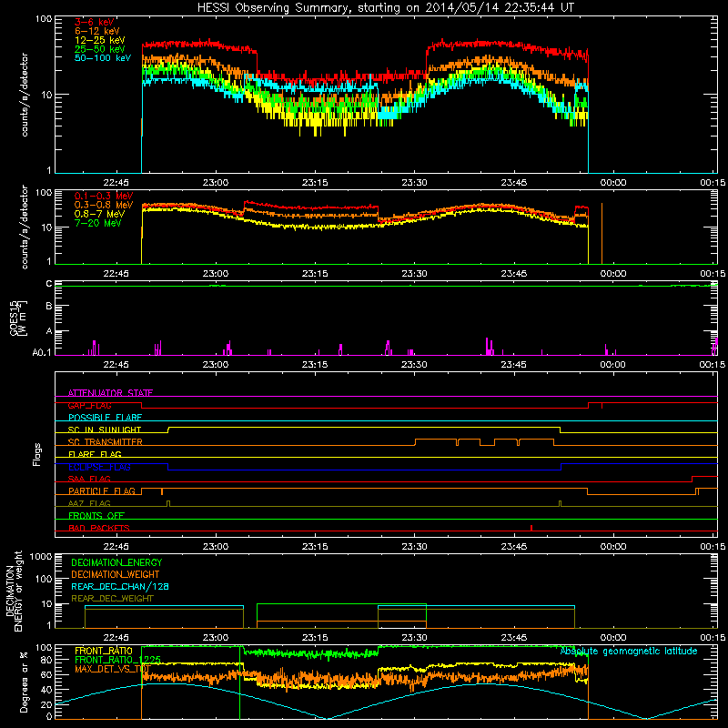Click the 0.3-0.8 MeV legend entry
728x728 pixels.
(104, 205)
